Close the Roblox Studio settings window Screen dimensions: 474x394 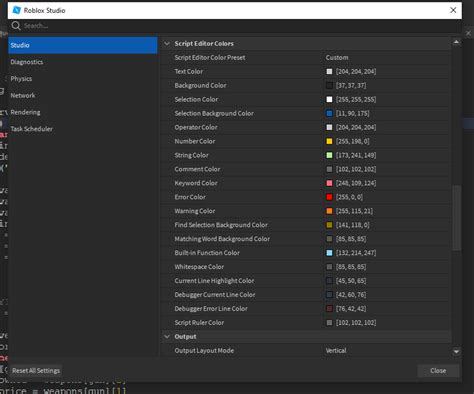click(453, 10)
